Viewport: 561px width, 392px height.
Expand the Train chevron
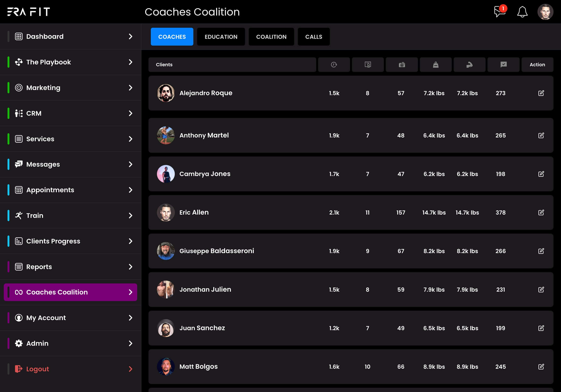(x=130, y=216)
